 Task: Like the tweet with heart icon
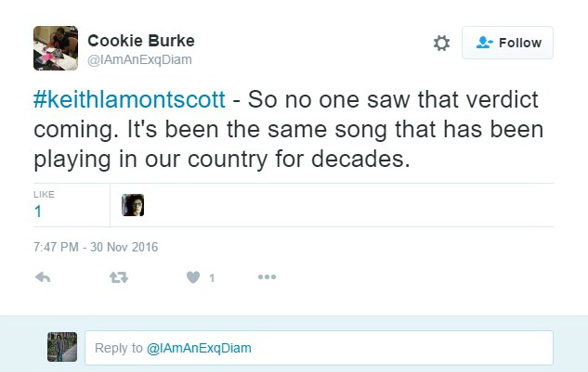point(193,277)
